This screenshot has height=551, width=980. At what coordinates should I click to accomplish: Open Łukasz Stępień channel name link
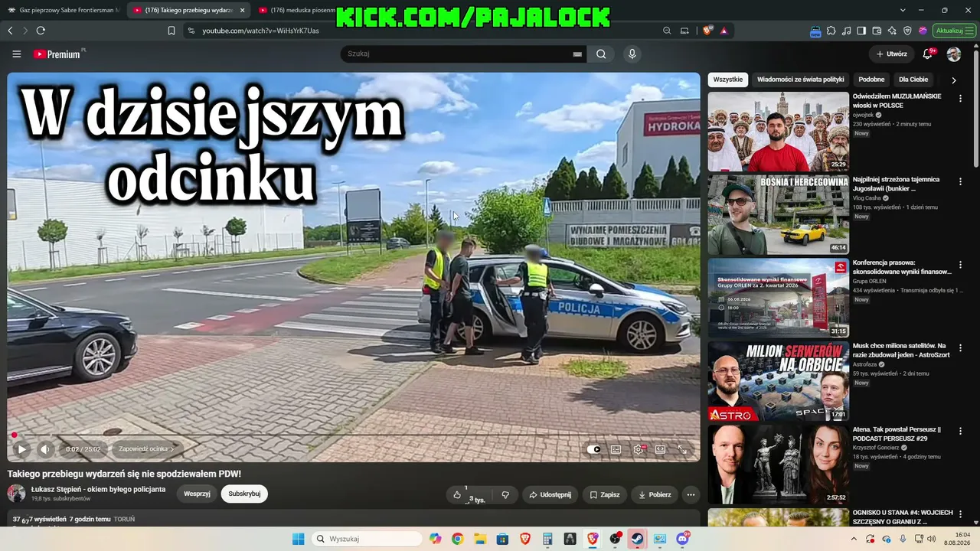coord(98,489)
